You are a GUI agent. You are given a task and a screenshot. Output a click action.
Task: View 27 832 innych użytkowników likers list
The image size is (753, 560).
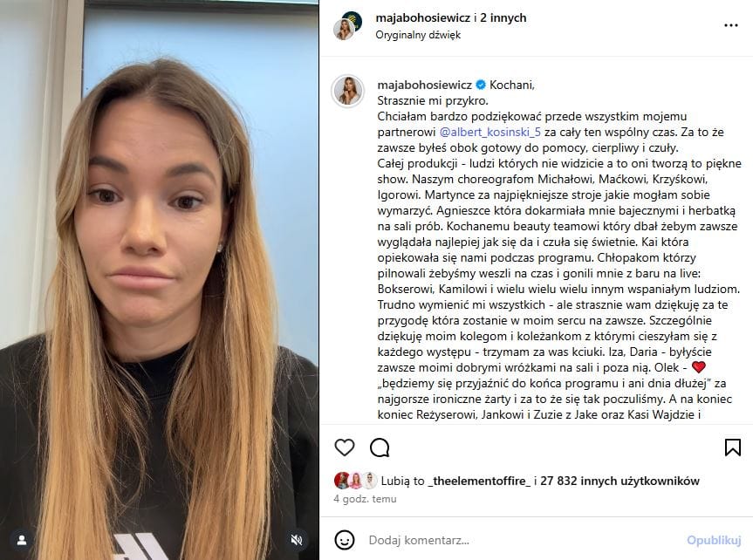pyautogui.click(x=620, y=481)
